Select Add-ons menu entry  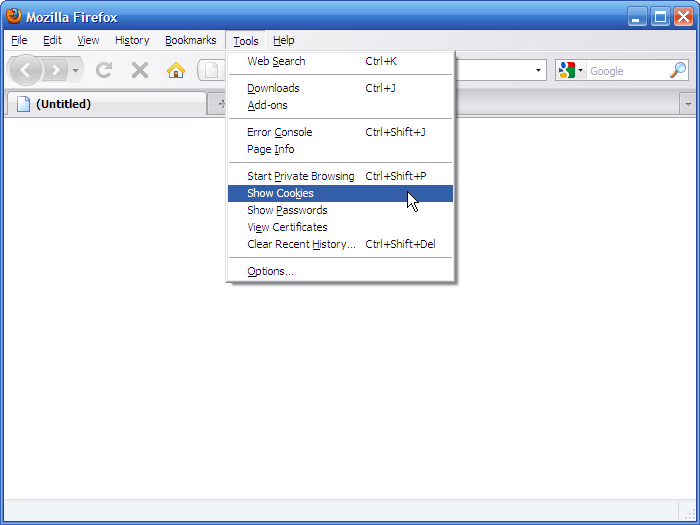(340, 105)
